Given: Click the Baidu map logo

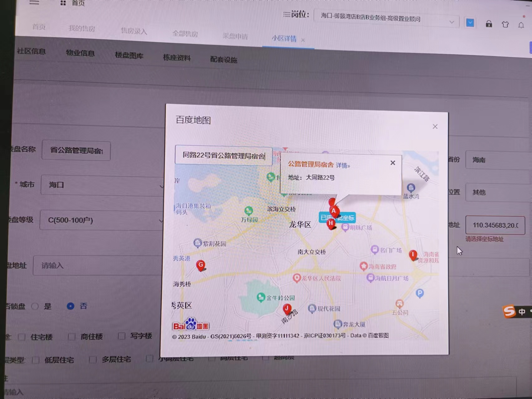Looking at the screenshot, I should [191, 325].
